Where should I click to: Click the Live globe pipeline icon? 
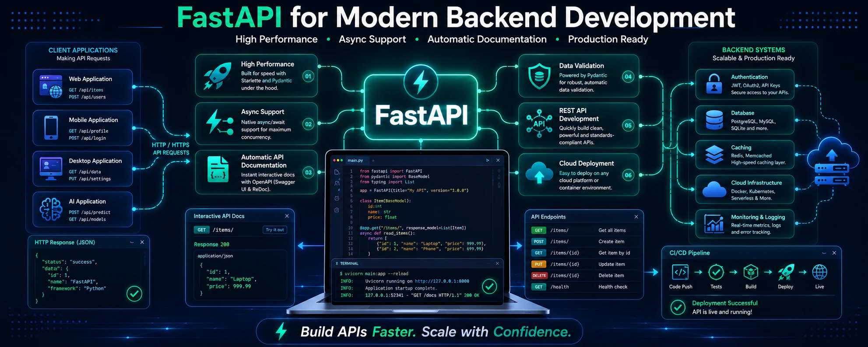[x=819, y=272]
